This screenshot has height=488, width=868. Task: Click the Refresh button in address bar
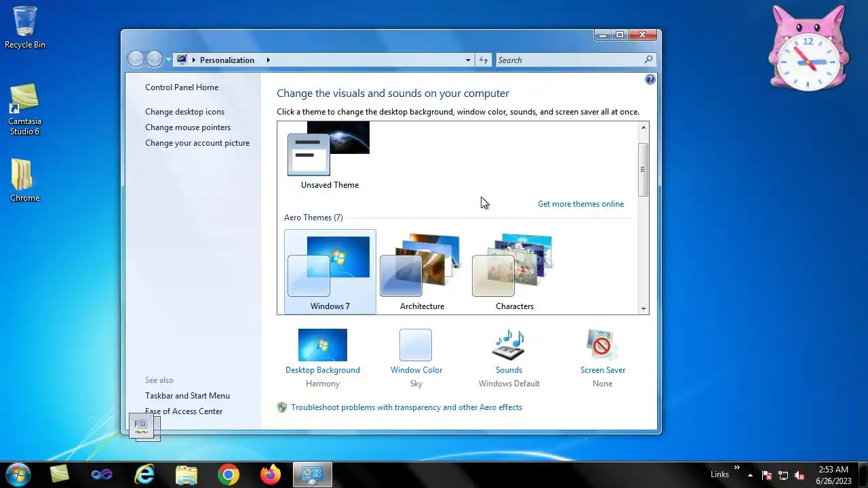(484, 60)
